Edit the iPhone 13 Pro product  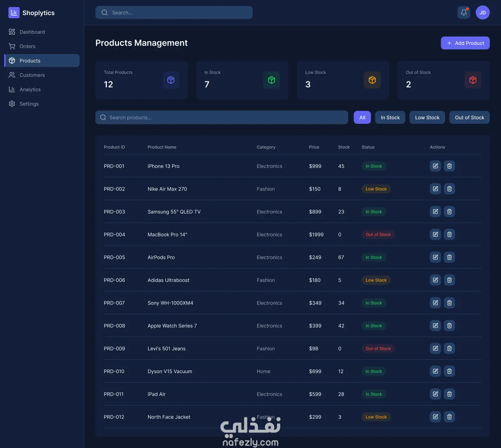point(435,166)
